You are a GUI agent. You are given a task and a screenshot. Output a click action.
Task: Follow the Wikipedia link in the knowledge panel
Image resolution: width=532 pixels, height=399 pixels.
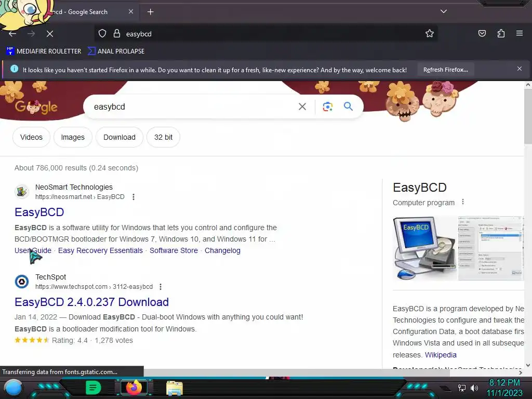tap(441, 355)
